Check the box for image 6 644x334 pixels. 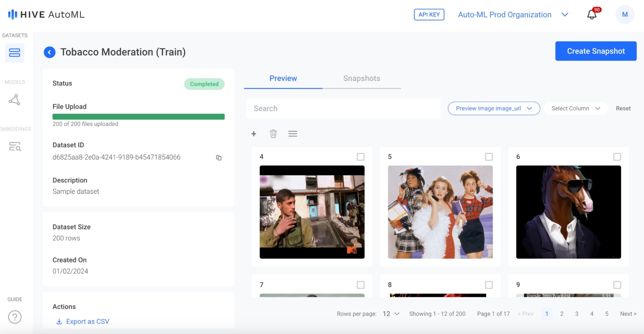pos(617,157)
